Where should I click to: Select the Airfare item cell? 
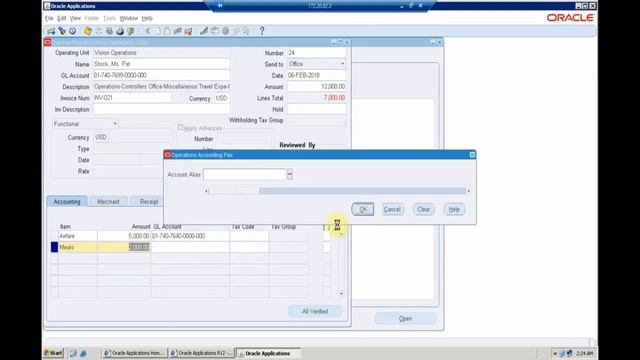[x=78, y=236]
